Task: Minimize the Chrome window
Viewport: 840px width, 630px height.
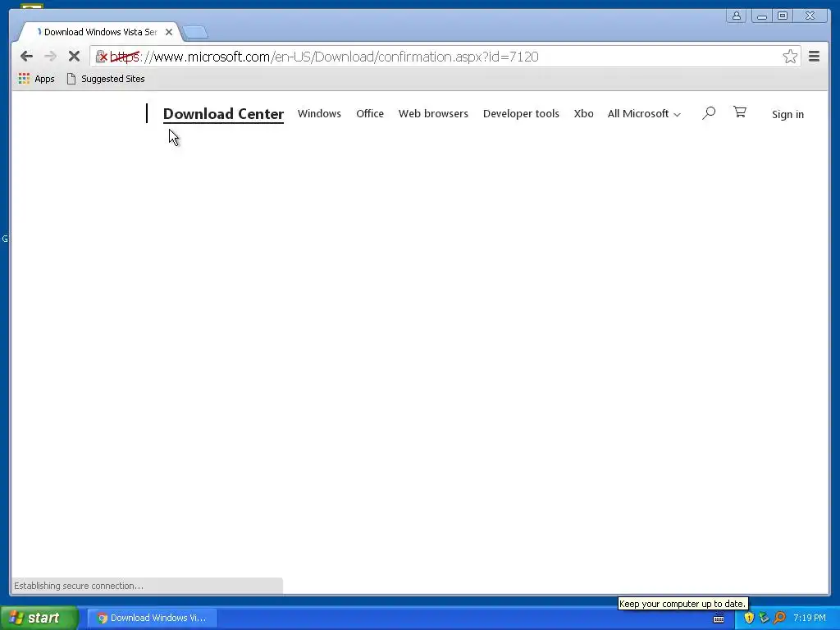Action: 761,16
